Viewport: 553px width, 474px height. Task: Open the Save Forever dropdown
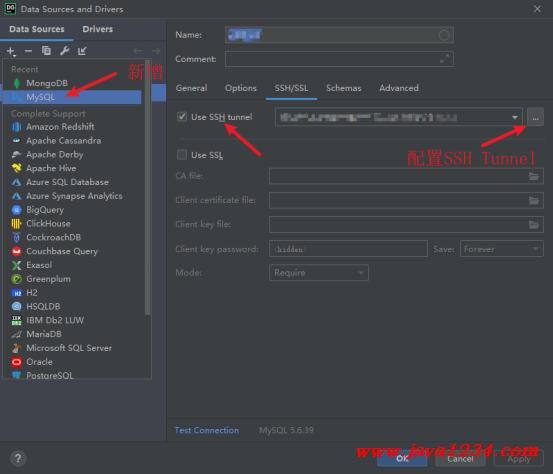click(502, 249)
